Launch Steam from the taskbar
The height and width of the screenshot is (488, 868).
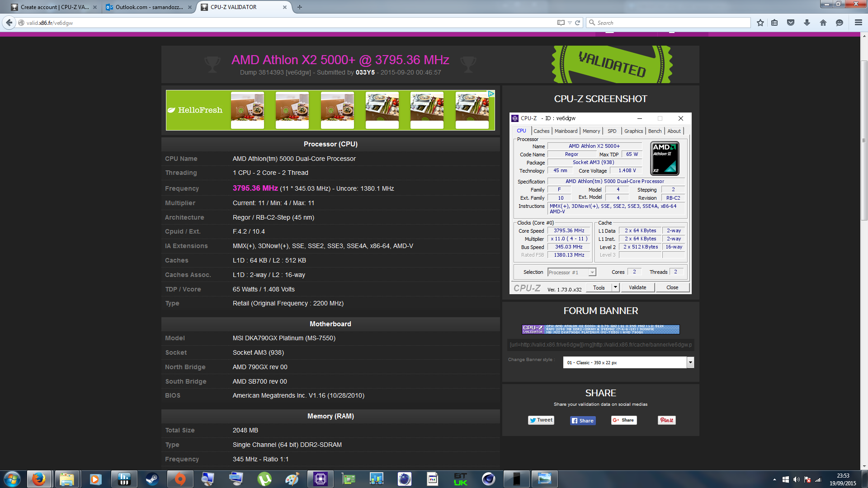click(152, 479)
